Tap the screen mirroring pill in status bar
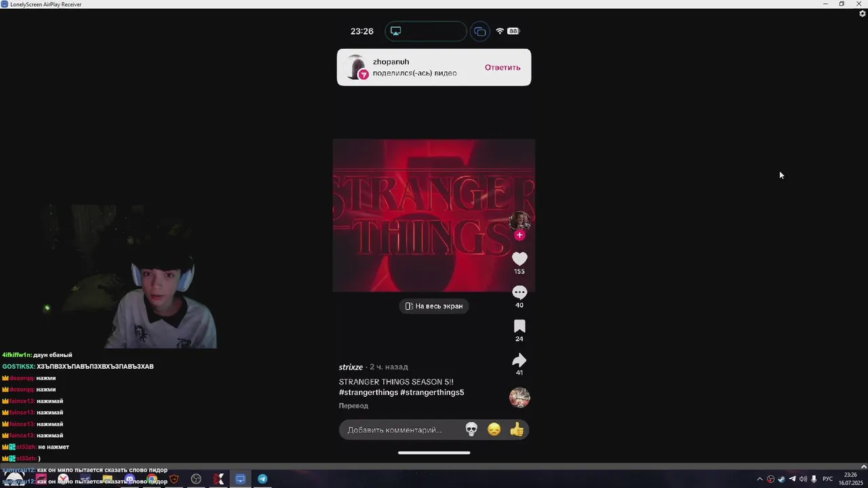868x488 pixels. coord(425,31)
